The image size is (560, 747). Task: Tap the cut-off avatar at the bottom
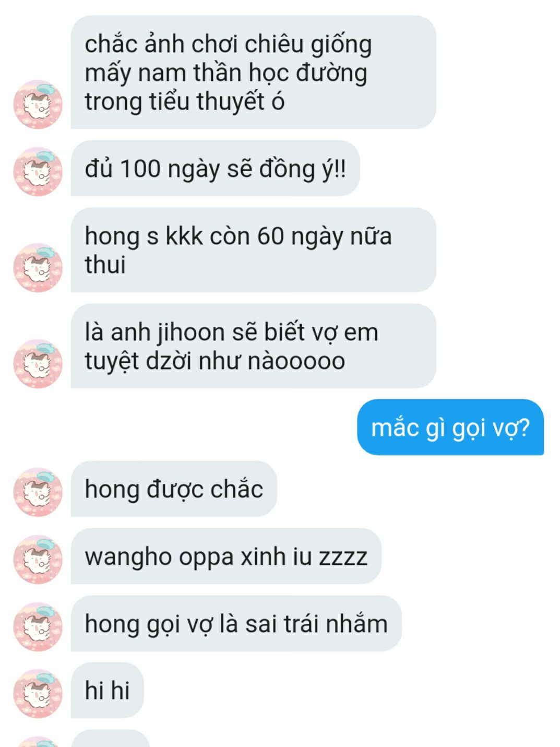click(x=38, y=742)
